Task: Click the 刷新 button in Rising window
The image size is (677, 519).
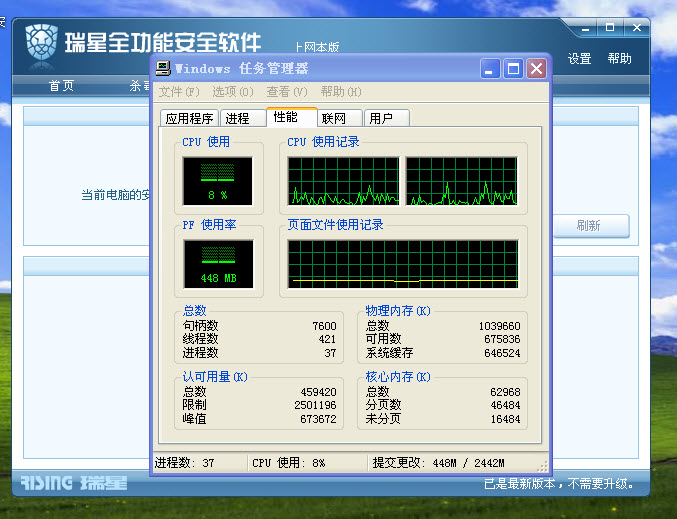Action: pos(591,225)
